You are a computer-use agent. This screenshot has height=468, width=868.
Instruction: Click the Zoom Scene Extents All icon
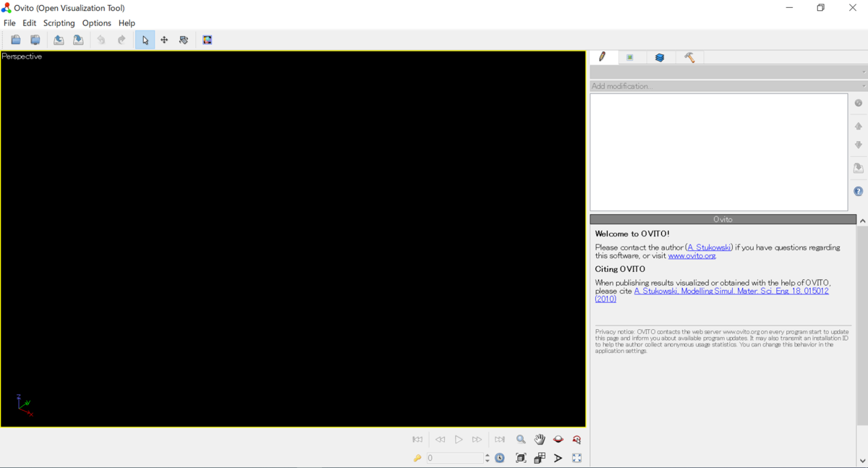click(x=540, y=458)
